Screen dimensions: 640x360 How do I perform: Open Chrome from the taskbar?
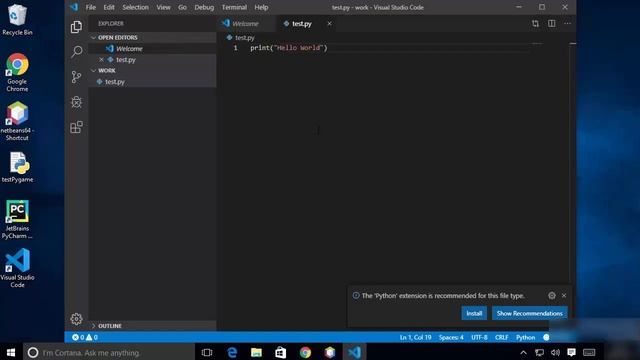point(305,352)
